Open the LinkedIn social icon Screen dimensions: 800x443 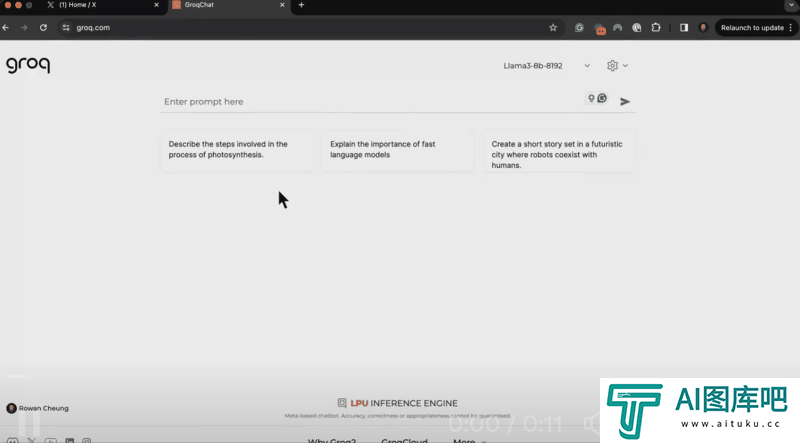coord(69,440)
